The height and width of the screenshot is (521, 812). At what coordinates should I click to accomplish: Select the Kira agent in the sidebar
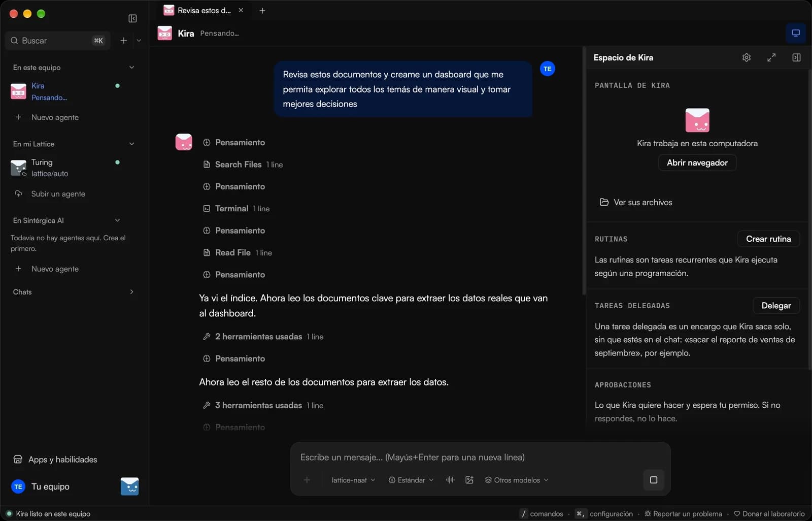74,91
